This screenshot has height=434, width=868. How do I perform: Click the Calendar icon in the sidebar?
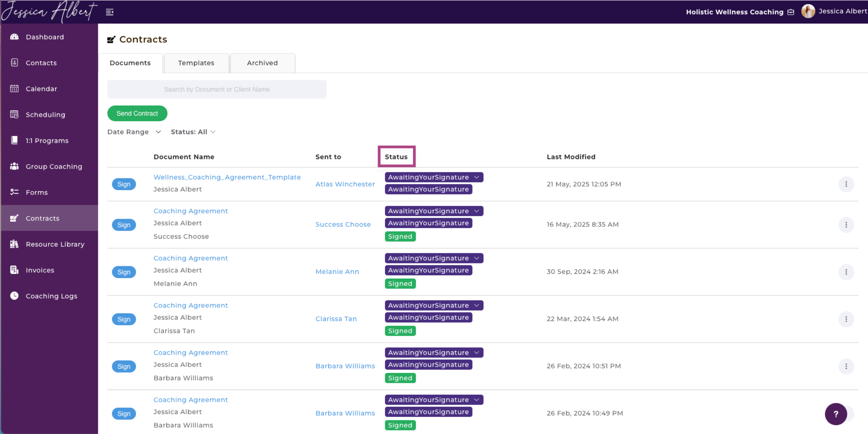pyautogui.click(x=14, y=88)
